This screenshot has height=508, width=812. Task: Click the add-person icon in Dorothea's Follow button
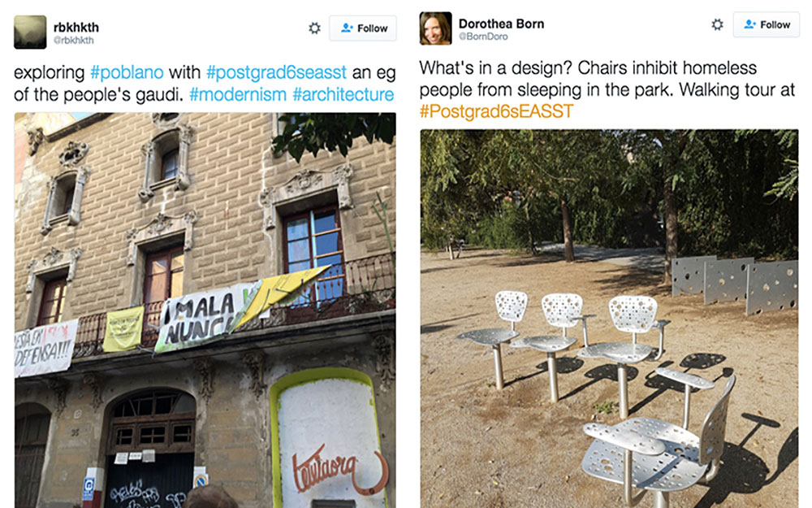pos(749,24)
